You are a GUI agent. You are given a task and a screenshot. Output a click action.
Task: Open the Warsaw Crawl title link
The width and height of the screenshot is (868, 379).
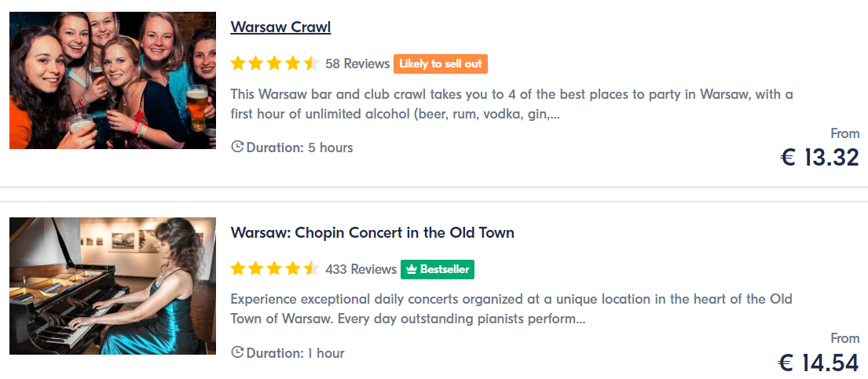pos(280,27)
